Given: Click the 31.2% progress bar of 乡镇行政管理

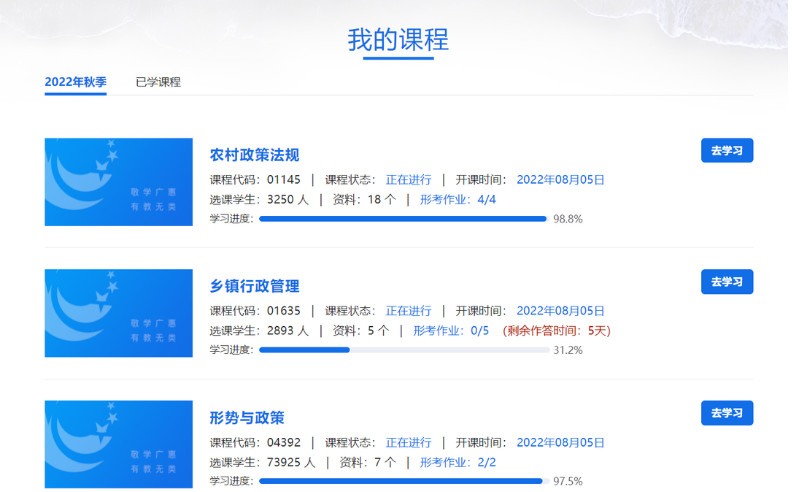Looking at the screenshot, I should [404, 350].
